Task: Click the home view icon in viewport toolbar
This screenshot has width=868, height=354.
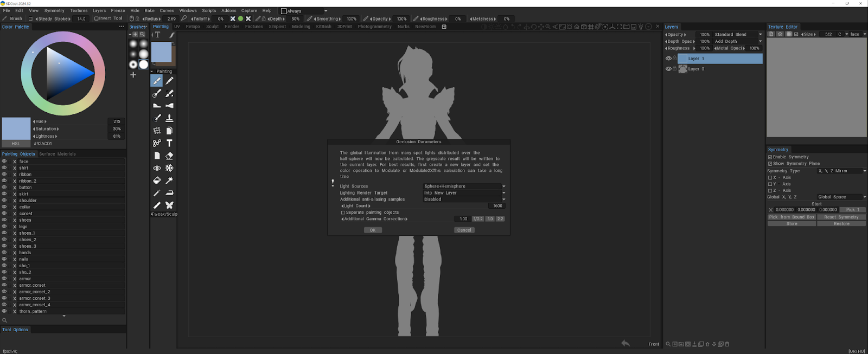Action: [x=577, y=27]
